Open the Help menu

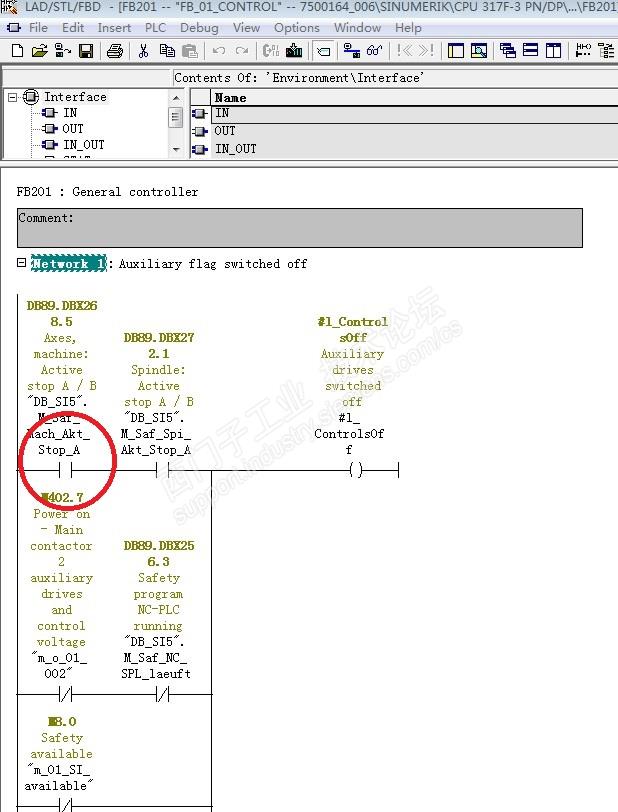(408, 27)
